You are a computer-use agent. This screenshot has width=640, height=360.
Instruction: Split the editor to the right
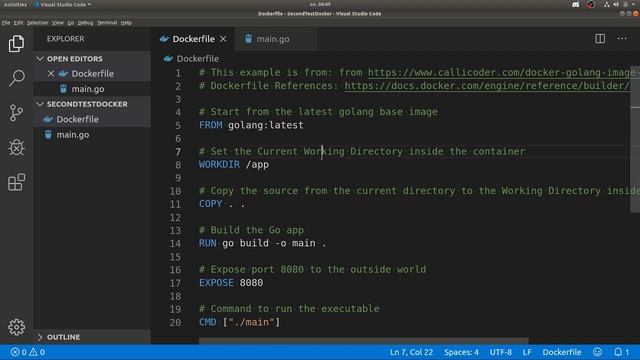click(600, 39)
